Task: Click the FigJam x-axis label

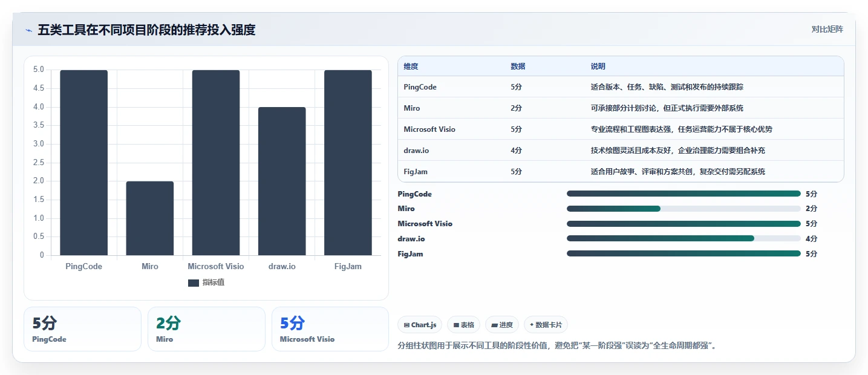Action: click(x=348, y=266)
